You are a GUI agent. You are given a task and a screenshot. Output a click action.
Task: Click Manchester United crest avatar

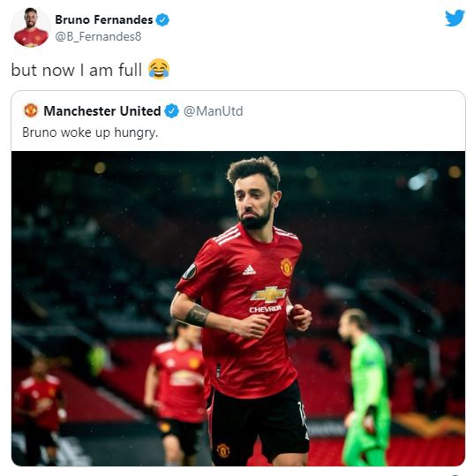[31, 110]
